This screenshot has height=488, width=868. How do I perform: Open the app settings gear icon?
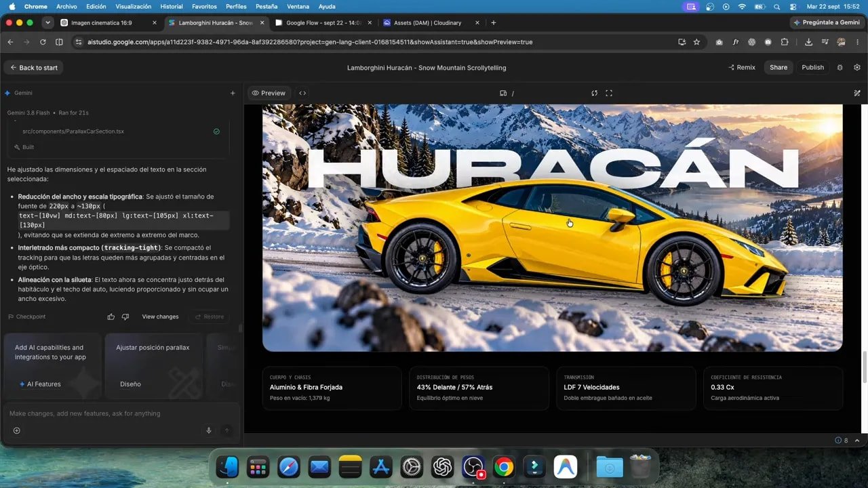pos(857,68)
